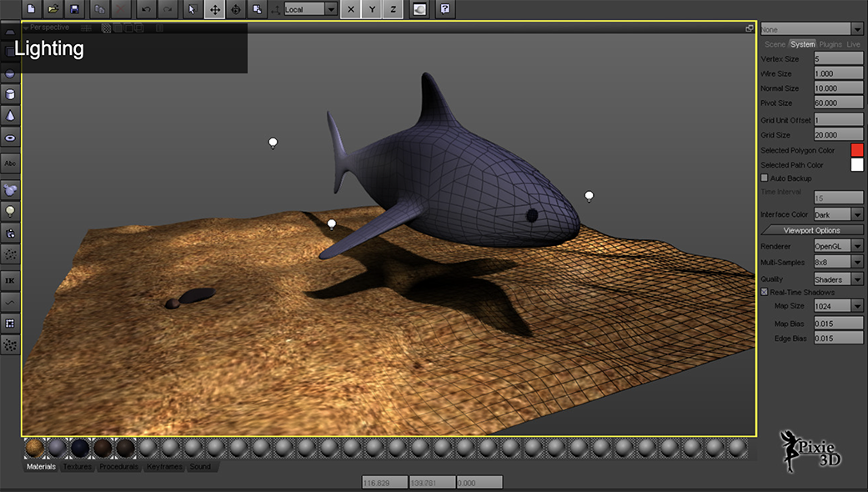Open a file with the folder icon
868x492 pixels.
(x=53, y=9)
